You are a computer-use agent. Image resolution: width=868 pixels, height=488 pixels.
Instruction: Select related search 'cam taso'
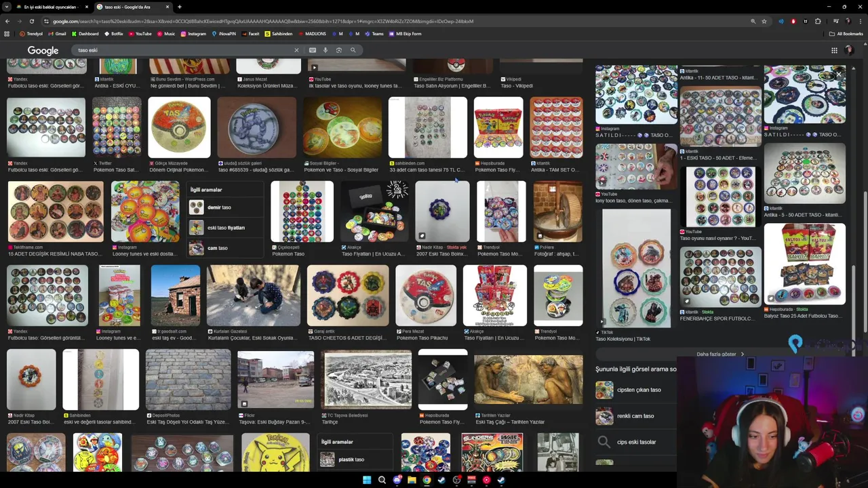point(225,248)
